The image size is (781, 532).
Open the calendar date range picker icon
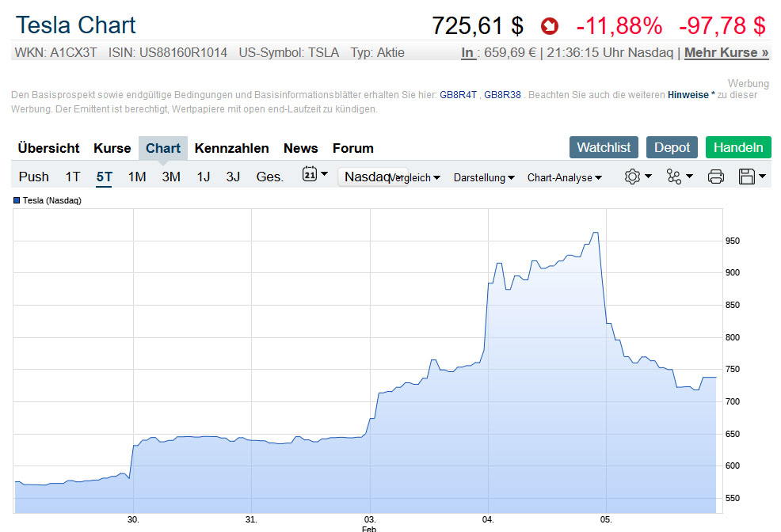pyautogui.click(x=310, y=174)
